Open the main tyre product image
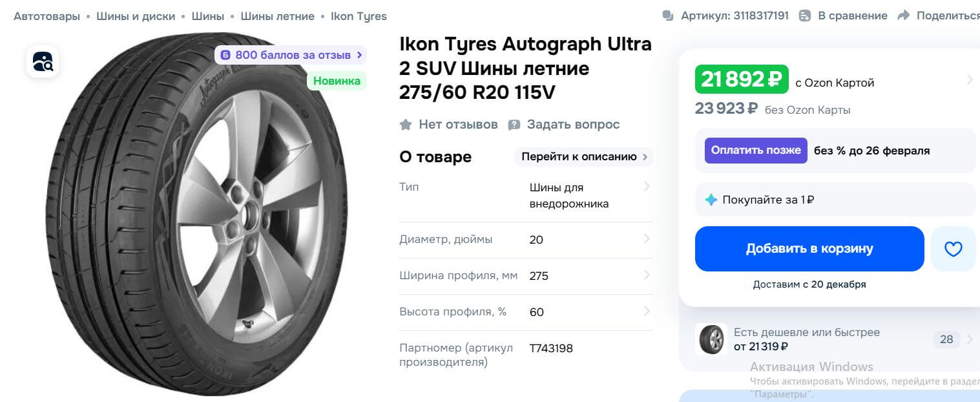 (x=197, y=213)
